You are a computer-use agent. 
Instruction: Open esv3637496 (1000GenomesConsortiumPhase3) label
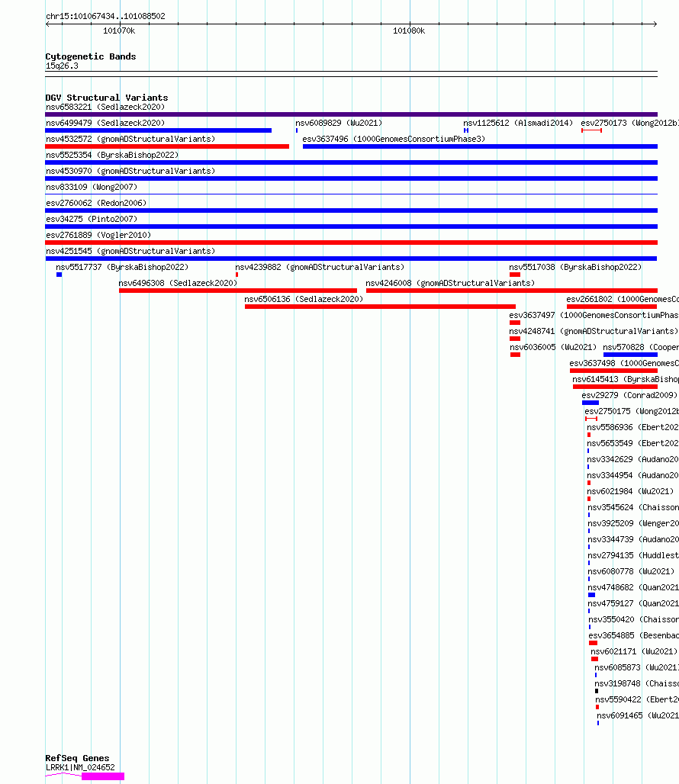click(394, 139)
